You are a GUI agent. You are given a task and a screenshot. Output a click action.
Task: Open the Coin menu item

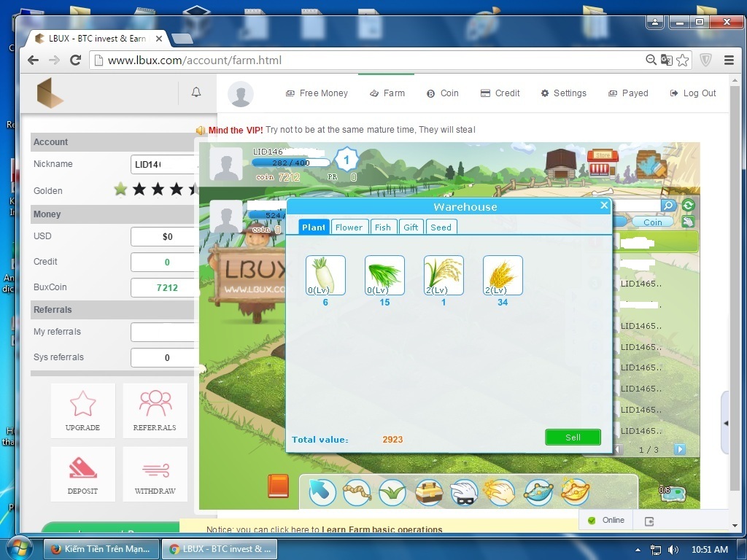(x=443, y=93)
